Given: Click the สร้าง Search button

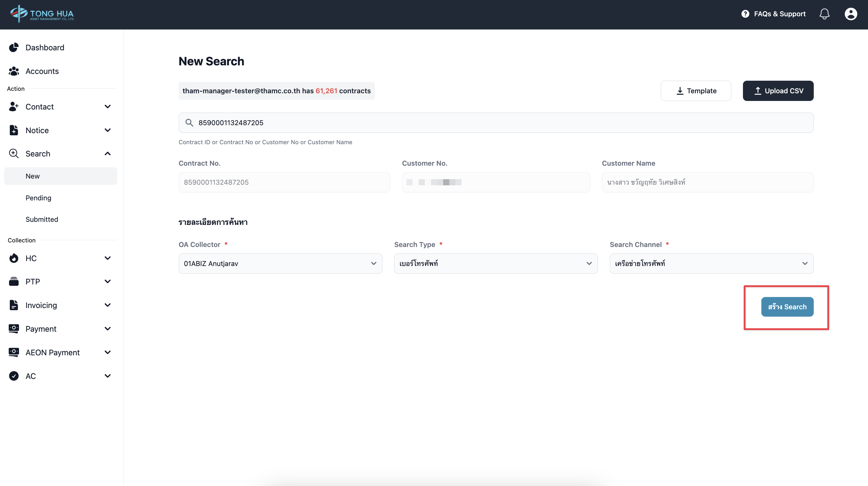Looking at the screenshot, I should pyautogui.click(x=787, y=307).
